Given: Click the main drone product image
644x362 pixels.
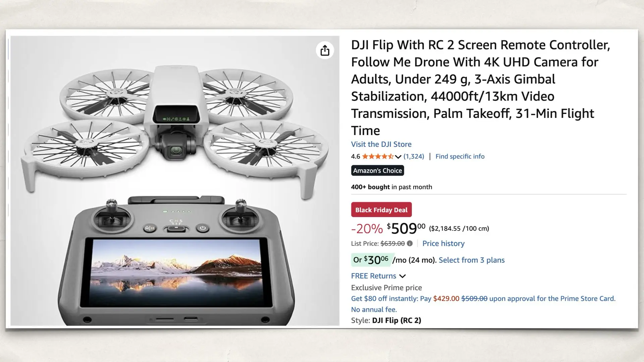Looking at the screenshot, I should click(x=174, y=134).
